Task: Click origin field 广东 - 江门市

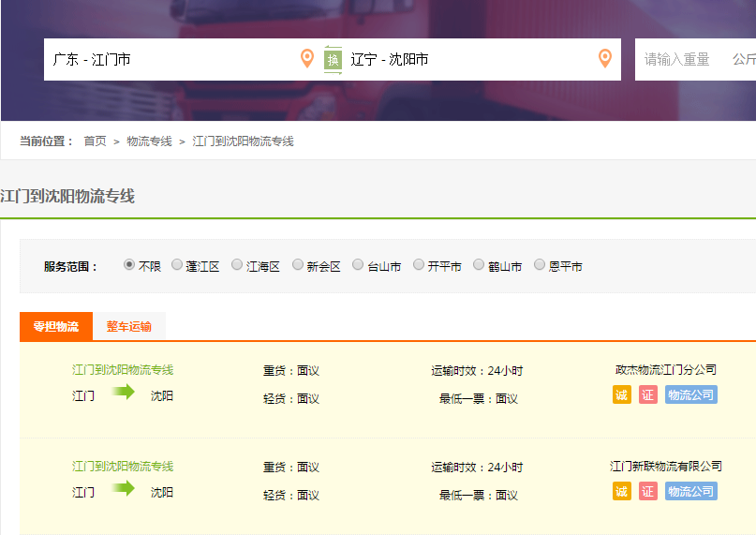Action: tap(171, 59)
